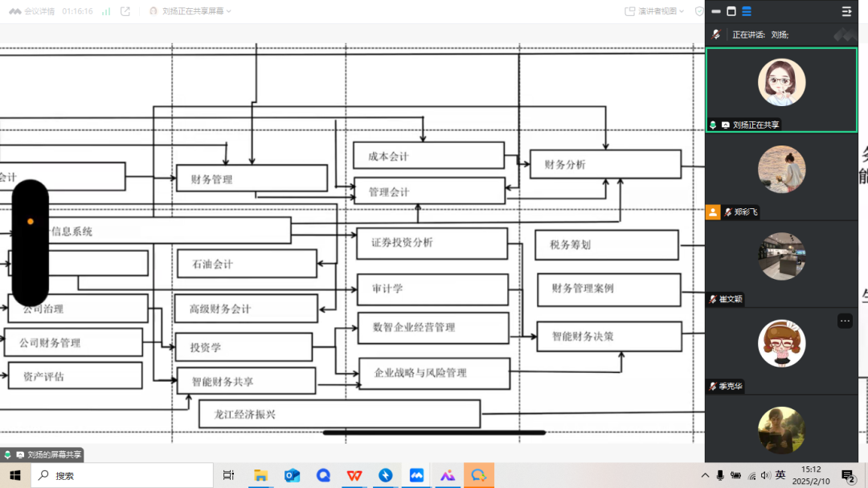The image size is (868, 488).
Task: Click the horizontal scrollbar under shared document
Action: coord(434,433)
